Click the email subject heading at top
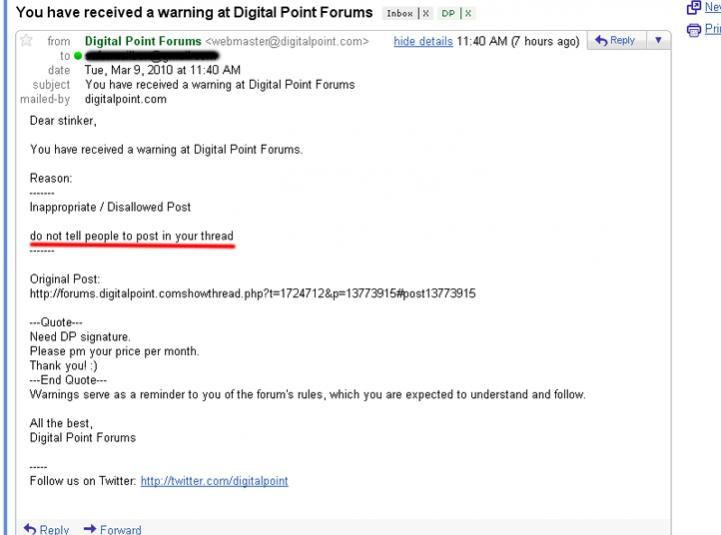 pos(194,12)
